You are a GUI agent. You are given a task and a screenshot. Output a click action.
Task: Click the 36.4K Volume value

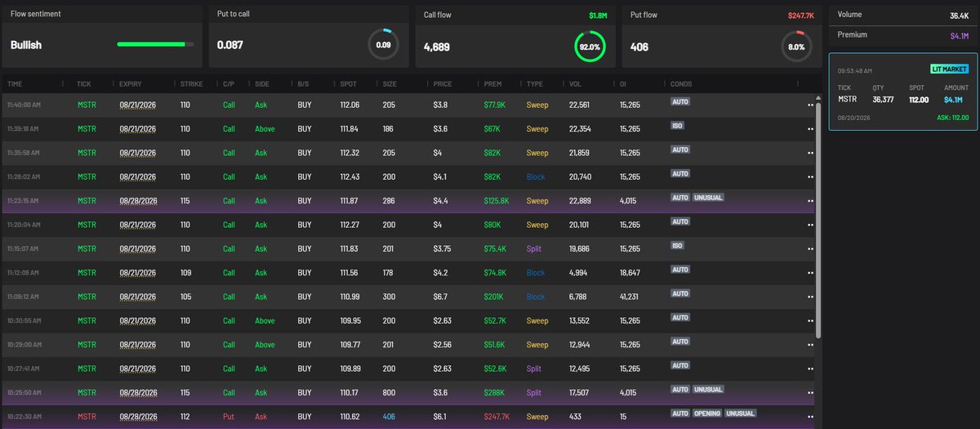click(959, 16)
